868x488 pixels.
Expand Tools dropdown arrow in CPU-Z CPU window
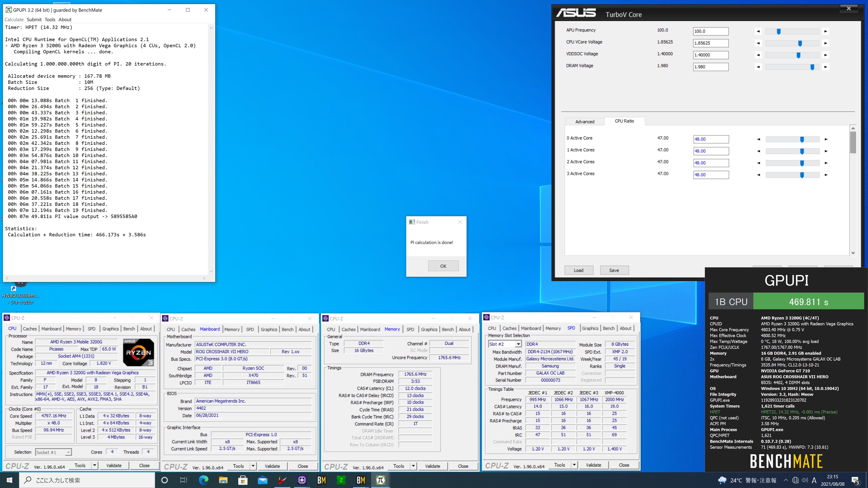tap(95, 465)
